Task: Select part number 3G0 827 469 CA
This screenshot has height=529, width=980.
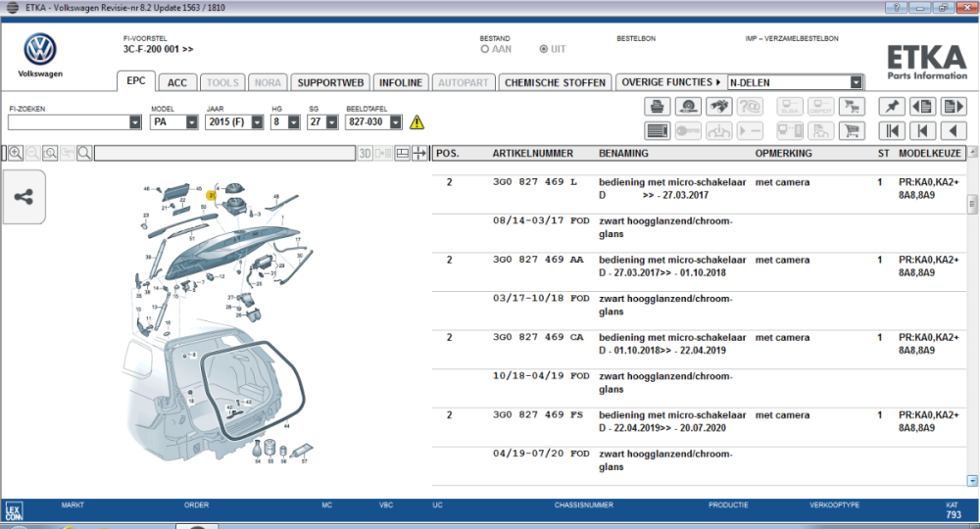Action: pyautogui.click(x=538, y=337)
